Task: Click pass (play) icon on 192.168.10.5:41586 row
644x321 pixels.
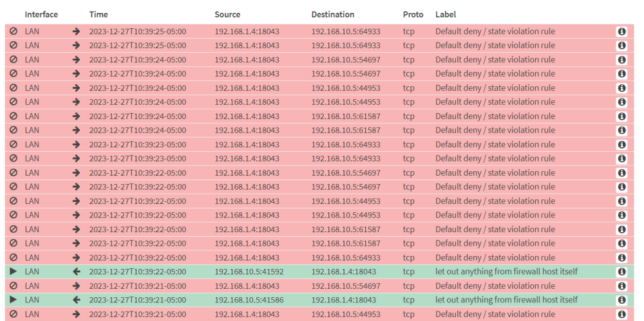Action: [x=14, y=300]
